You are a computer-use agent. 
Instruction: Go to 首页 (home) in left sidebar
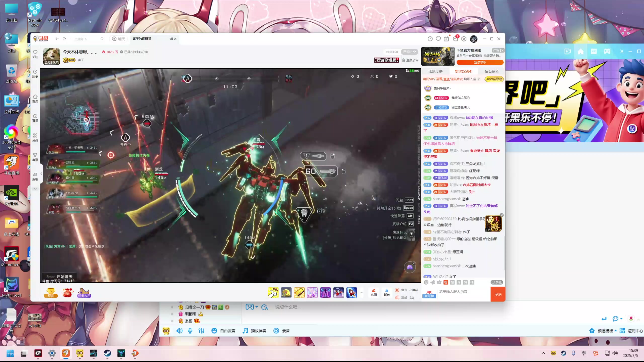(x=35, y=99)
